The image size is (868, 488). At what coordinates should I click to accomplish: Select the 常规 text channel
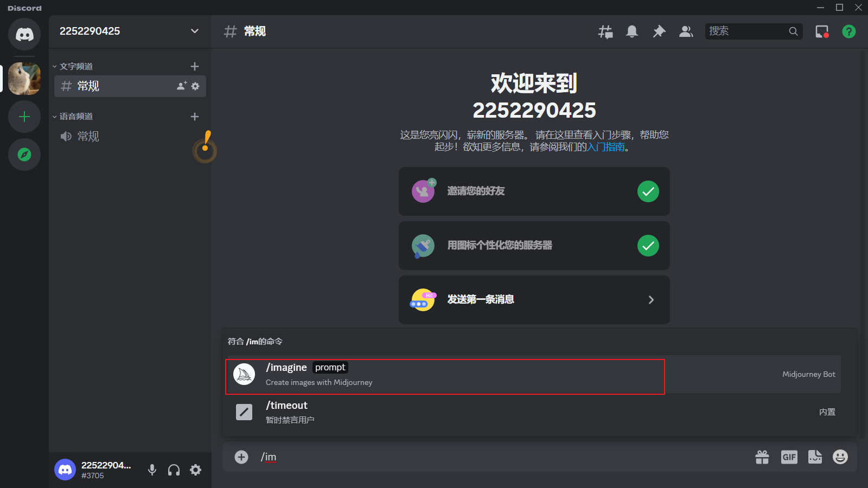(130, 86)
